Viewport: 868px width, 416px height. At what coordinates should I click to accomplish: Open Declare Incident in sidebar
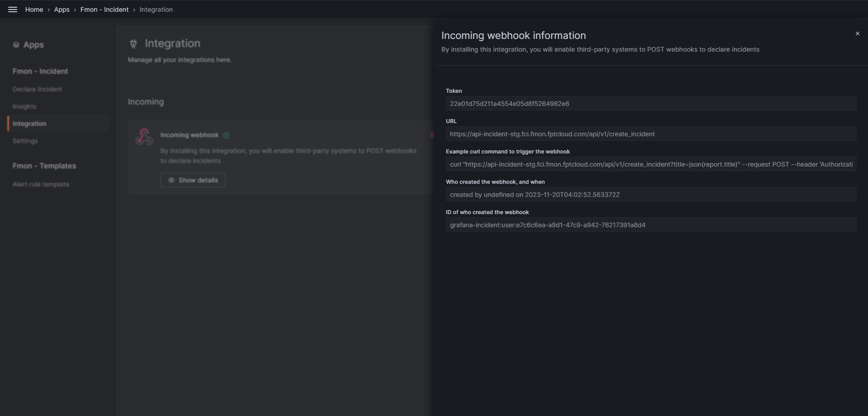pos(38,89)
